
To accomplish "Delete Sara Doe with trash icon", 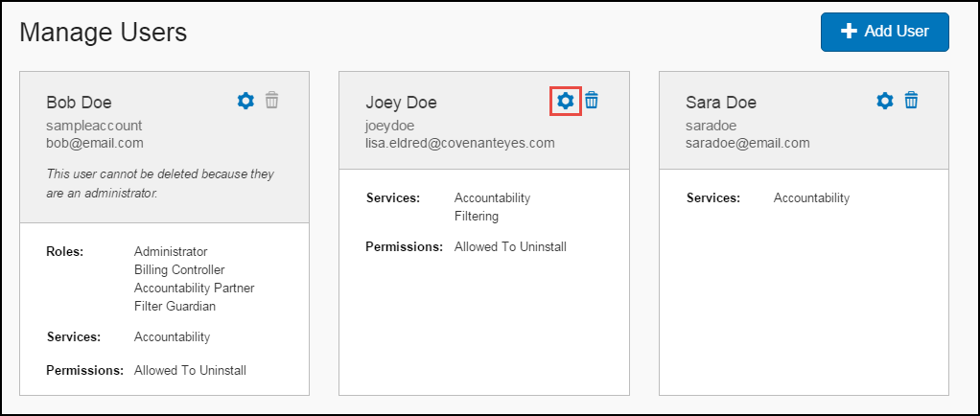I will click(911, 100).
